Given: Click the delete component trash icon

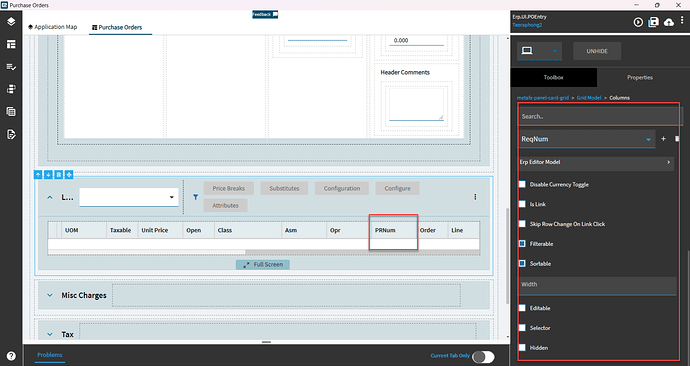Looking at the screenshot, I should (59, 175).
